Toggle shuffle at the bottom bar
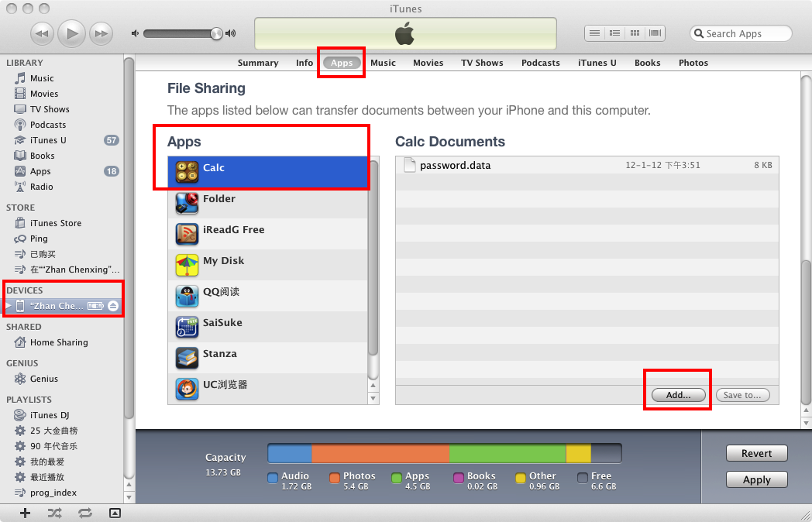812x522 pixels. 55,513
